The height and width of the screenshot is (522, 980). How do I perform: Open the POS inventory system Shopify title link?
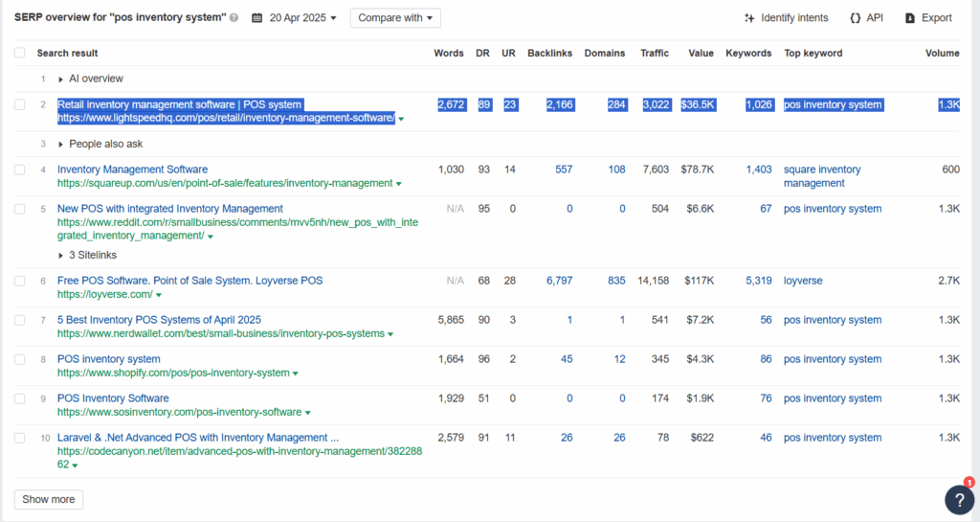109,359
